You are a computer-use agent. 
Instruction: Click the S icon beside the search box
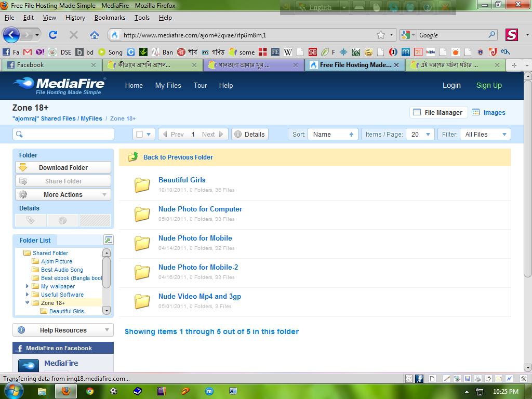point(512,35)
